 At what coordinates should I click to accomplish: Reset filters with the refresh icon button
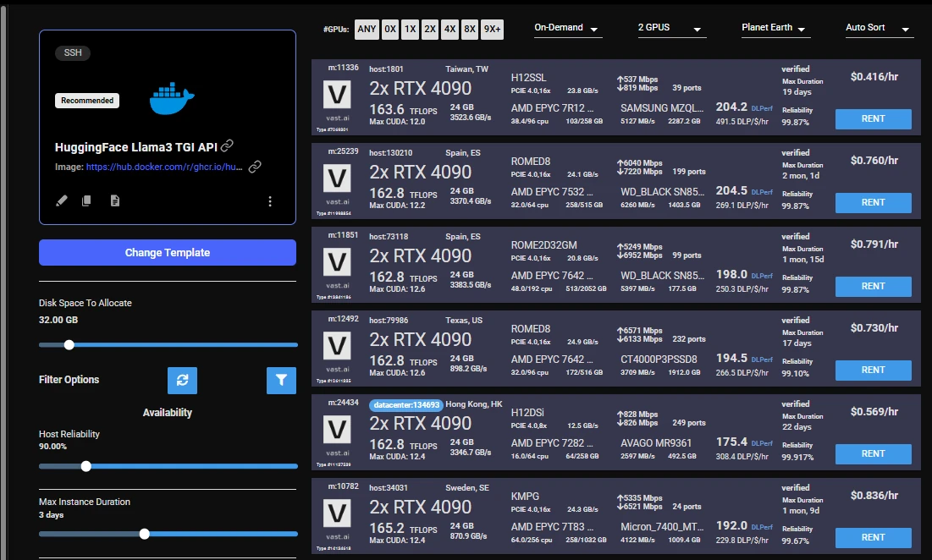tap(183, 380)
